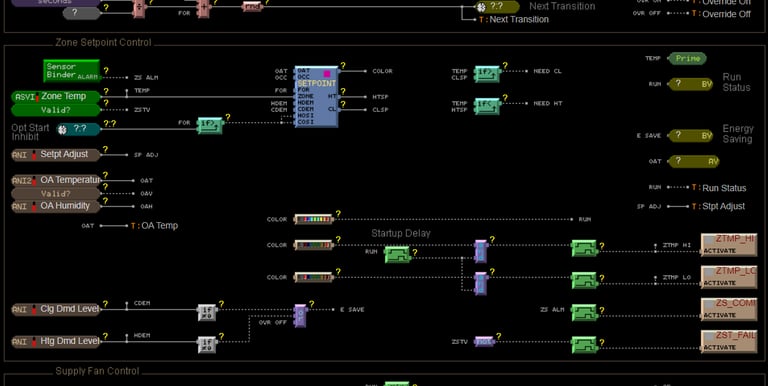Select the Run Status BV block

691,84
